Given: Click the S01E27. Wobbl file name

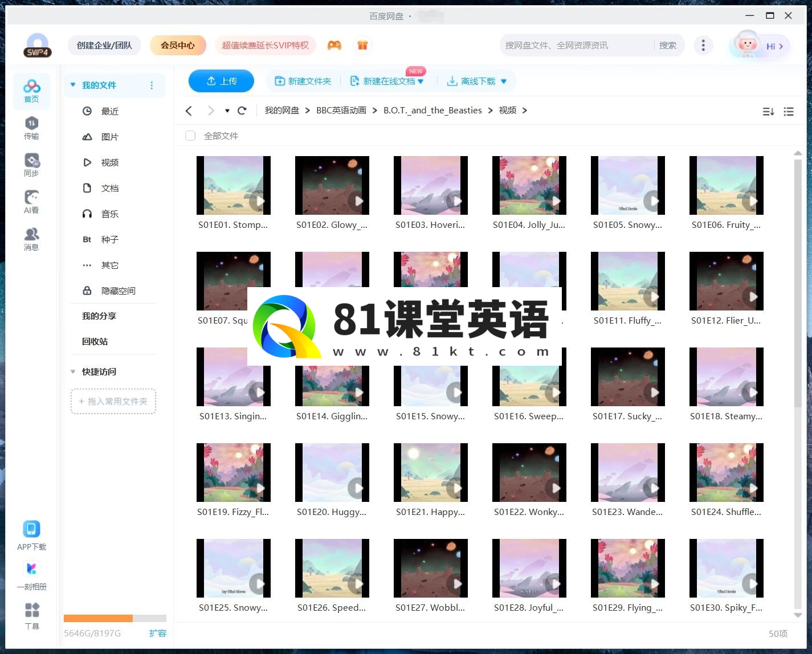Looking at the screenshot, I should (430, 608).
